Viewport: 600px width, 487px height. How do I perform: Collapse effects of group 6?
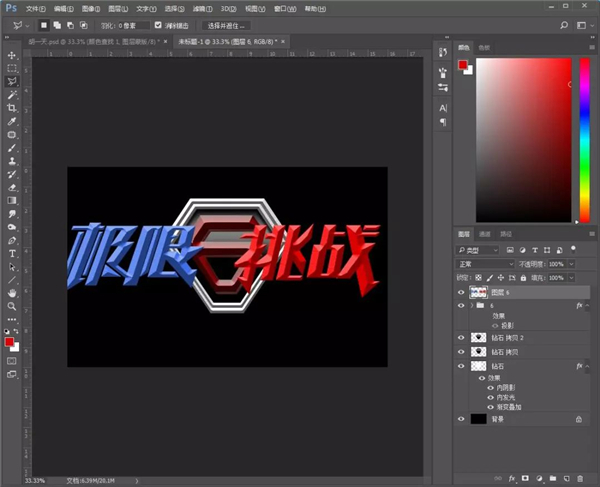[587, 305]
